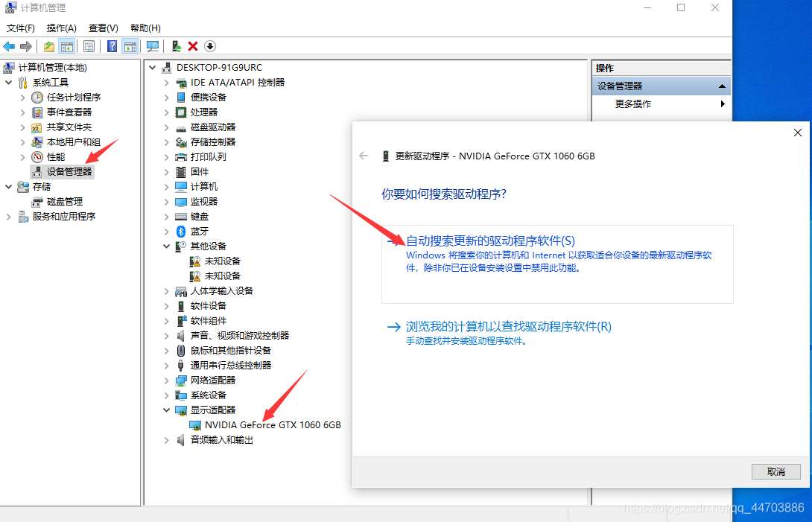This screenshot has width=812, height=522.
Task: Click the blue Back arrow in toolbar
Action: (9, 47)
